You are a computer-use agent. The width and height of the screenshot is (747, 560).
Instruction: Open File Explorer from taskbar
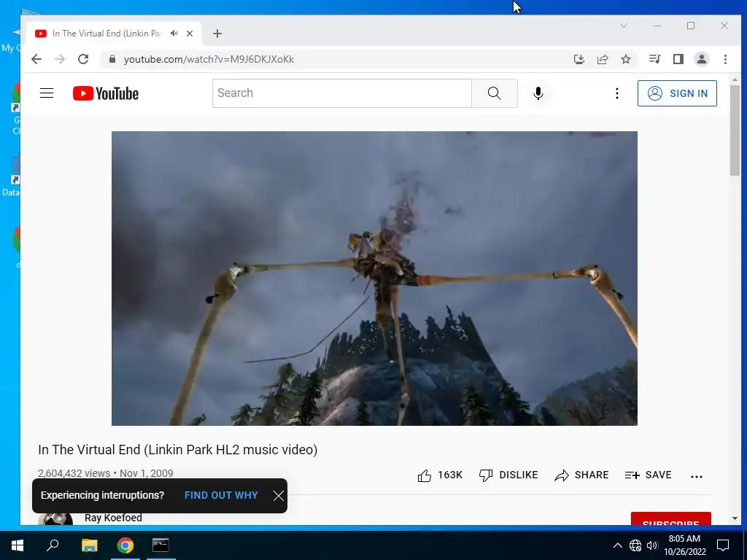(89, 545)
